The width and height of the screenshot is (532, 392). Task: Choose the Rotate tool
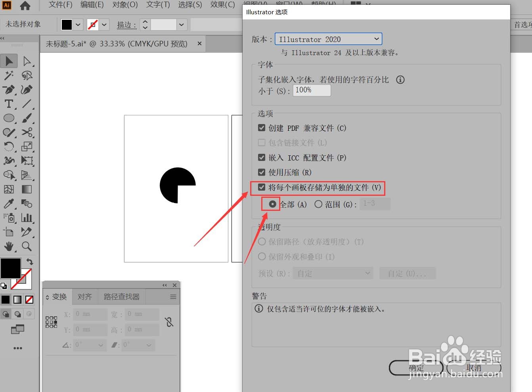tap(9, 147)
